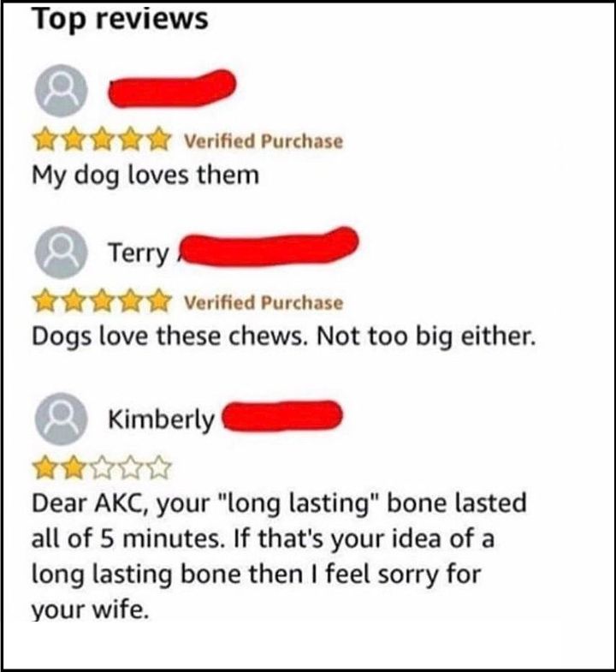Open the reviewer name Terry
Image resolution: width=616 pixels, height=672 pixels.
click(x=139, y=253)
